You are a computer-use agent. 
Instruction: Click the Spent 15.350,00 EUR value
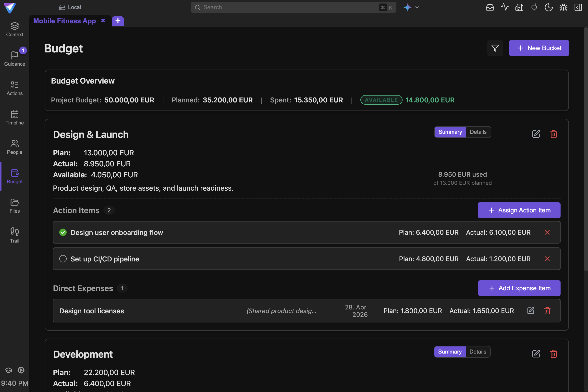click(318, 100)
